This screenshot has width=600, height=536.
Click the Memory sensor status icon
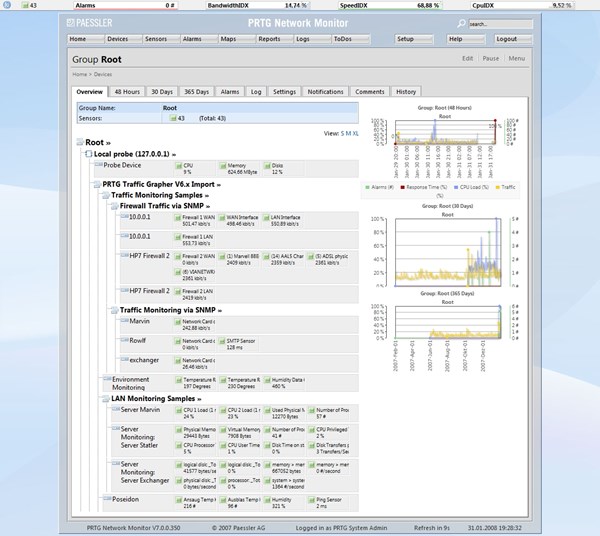click(221, 166)
